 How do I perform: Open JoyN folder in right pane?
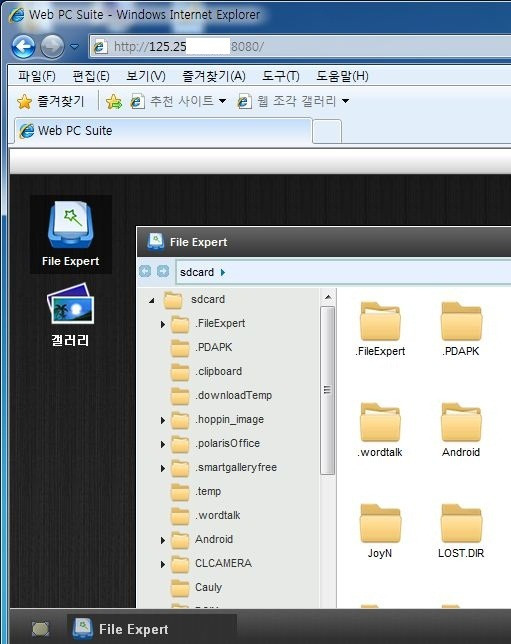(x=380, y=531)
